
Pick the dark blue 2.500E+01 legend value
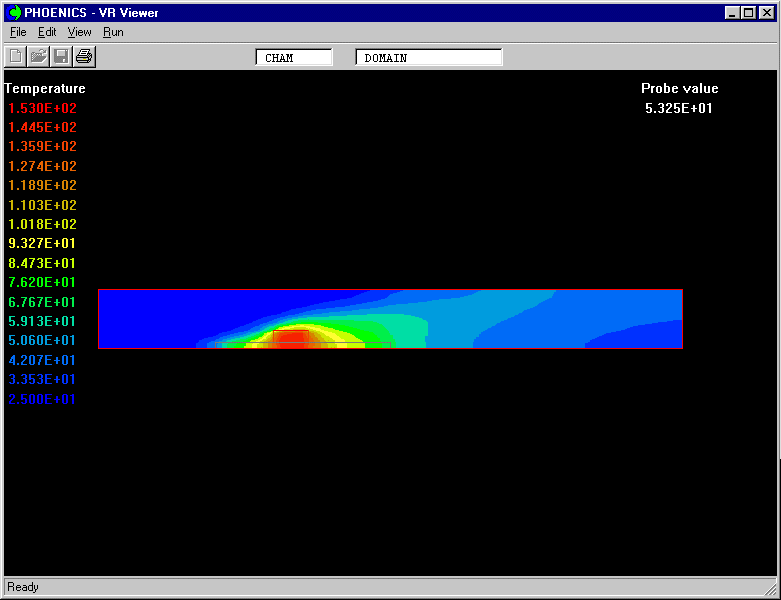click(x=42, y=399)
